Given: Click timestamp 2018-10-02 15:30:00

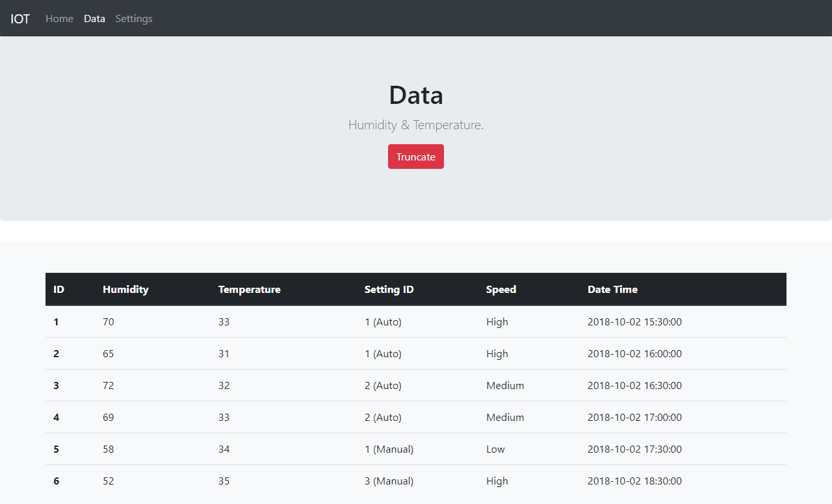Looking at the screenshot, I should tap(634, 321).
